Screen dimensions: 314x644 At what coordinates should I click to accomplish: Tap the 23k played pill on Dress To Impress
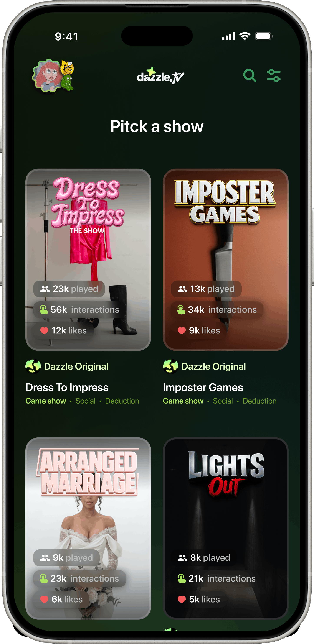click(69, 289)
